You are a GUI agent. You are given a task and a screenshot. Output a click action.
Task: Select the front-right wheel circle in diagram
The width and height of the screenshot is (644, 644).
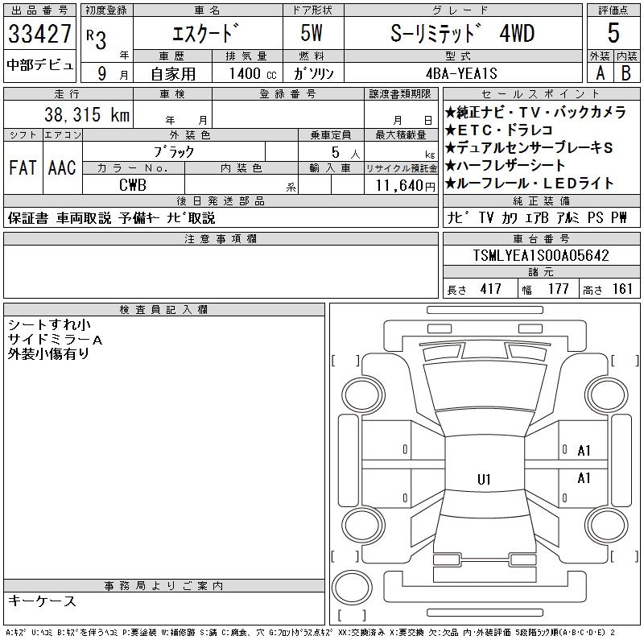[607, 396]
